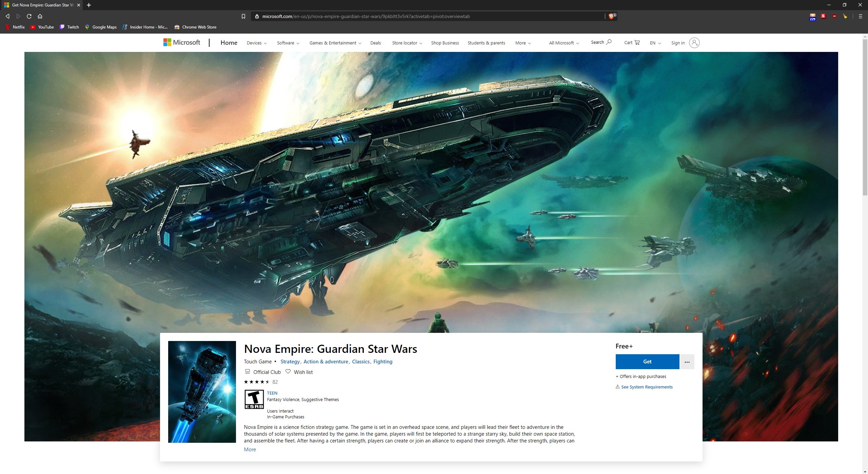The height and width of the screenshot is (474, 868).
Task: Open the RSS feed extension showing 229
Action: click(812, 17)
